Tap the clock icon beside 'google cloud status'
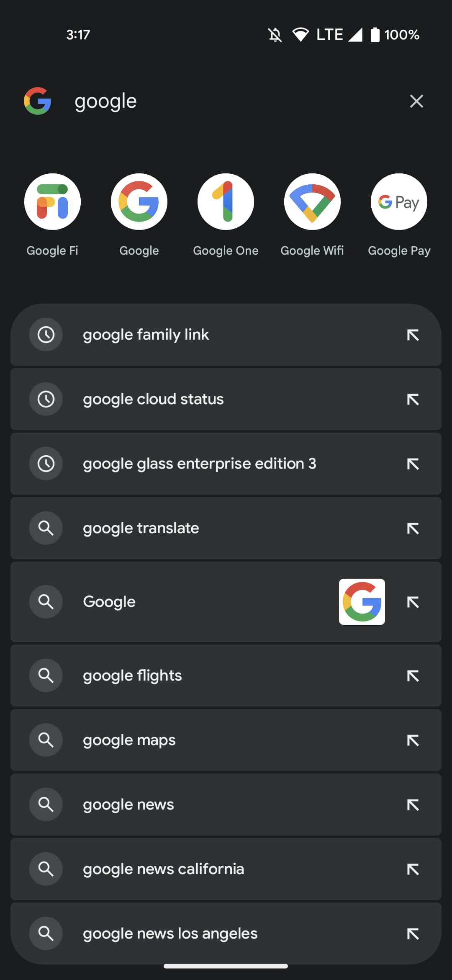Viewport: 452px width, 980px height. pyautogui.click(x=46, y=399)
